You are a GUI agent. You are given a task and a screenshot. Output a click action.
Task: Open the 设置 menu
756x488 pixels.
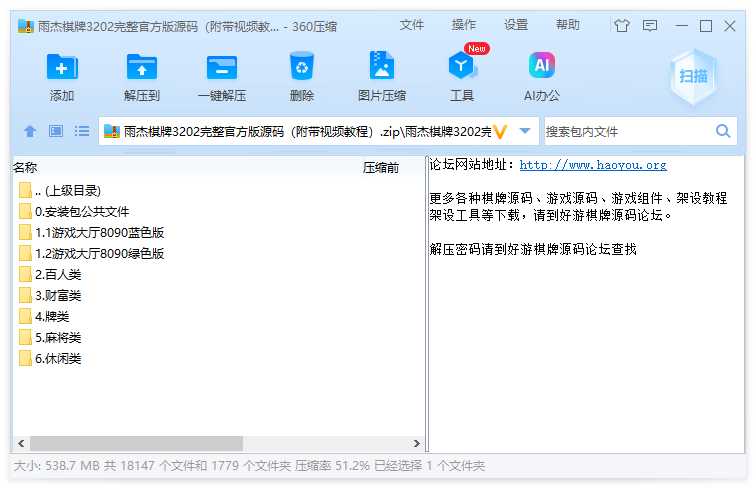click(x=516, y=25)
